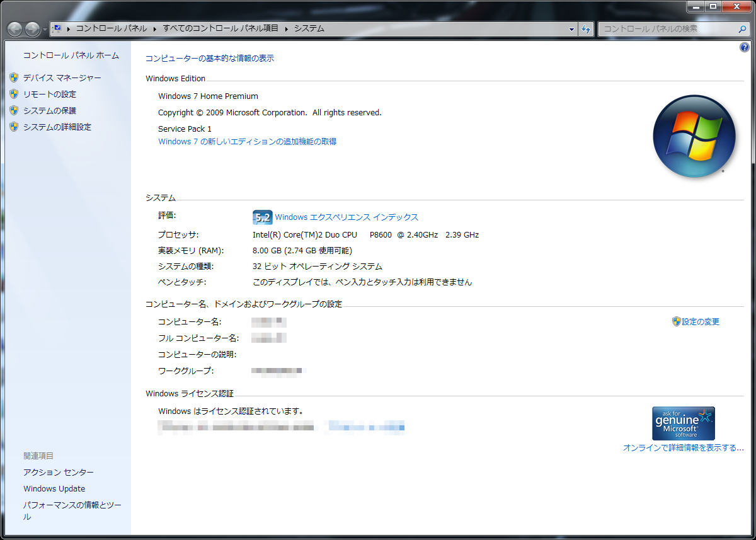
Task: Open コントロール パネル ホーム
Action: click(x=71, y=55)
